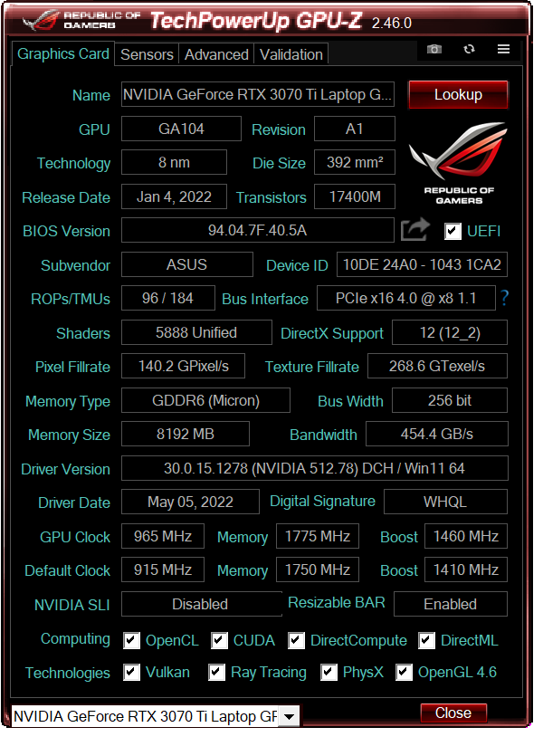543x756 pixels.
Task: Toggle the OpenGL 4.6 checkbox
Action: 404,672
